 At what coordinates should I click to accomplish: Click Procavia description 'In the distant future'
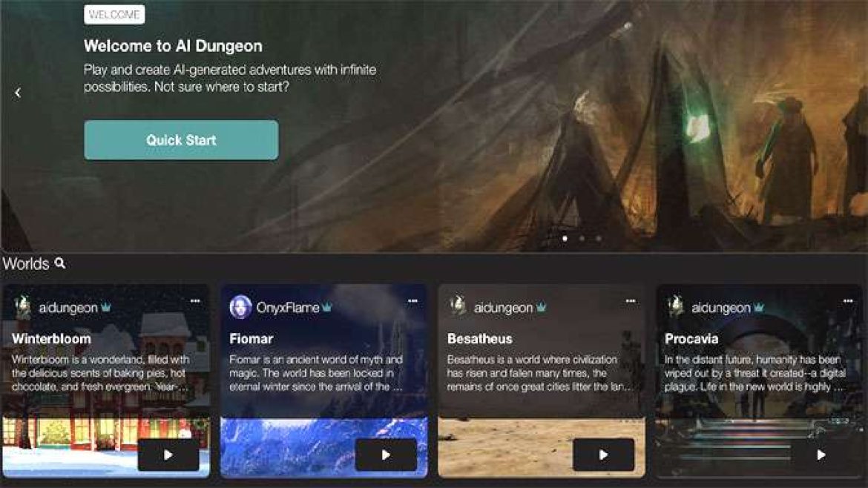[x=756, y=373]
